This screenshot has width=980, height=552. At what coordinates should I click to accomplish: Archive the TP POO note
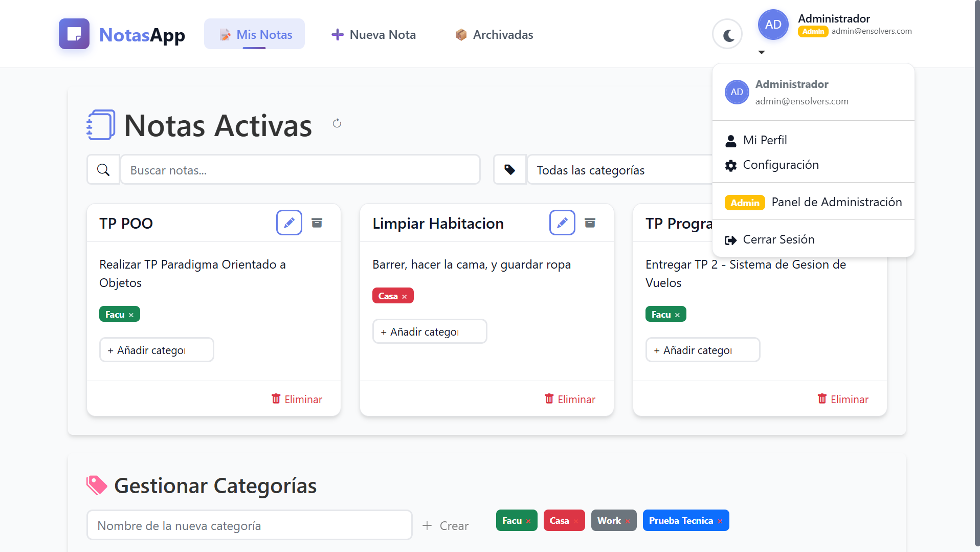coord(317,223)
